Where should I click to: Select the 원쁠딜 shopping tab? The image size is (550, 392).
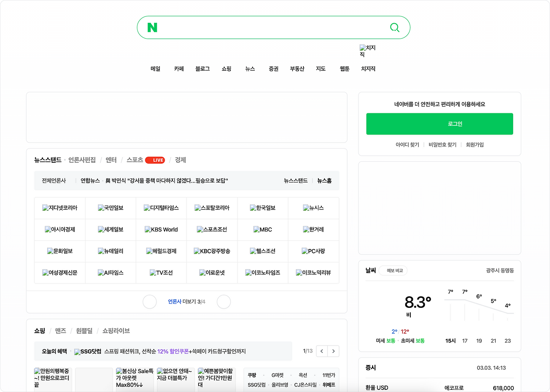84,331
